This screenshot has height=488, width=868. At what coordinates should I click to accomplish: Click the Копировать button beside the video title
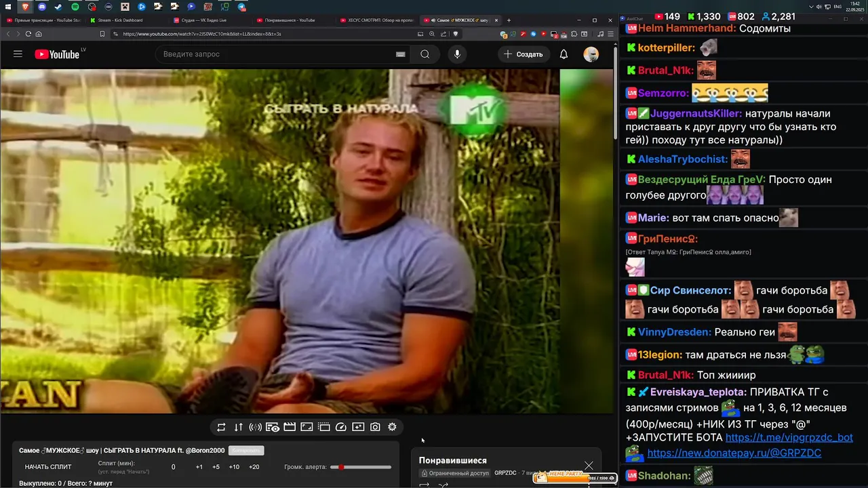(246, 450)
